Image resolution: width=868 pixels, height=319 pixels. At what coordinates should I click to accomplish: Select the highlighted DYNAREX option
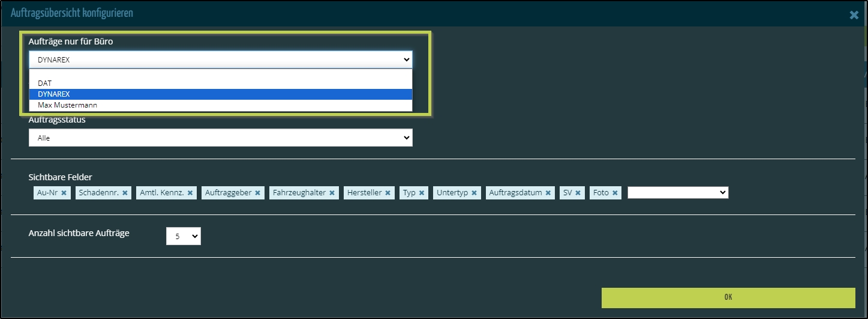coord(54,94)
